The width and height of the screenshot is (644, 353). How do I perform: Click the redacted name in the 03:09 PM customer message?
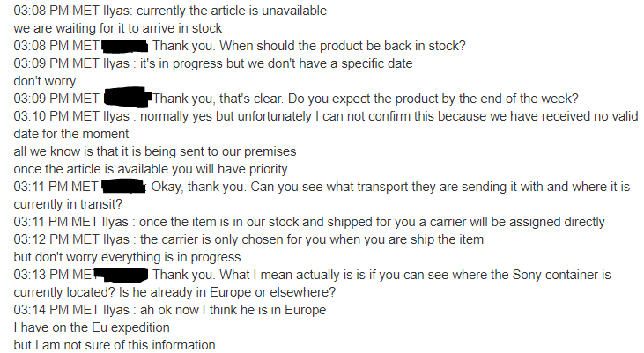(x=128, y=99)
